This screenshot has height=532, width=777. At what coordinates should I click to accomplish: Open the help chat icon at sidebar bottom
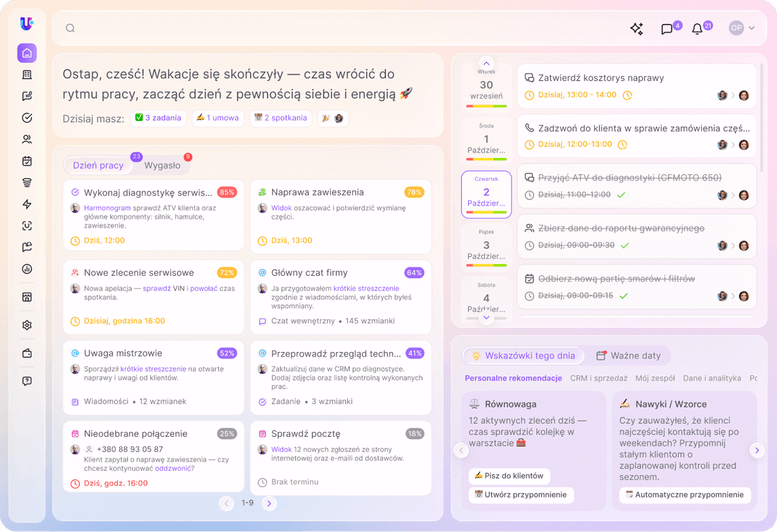click(x=27, y=381)
